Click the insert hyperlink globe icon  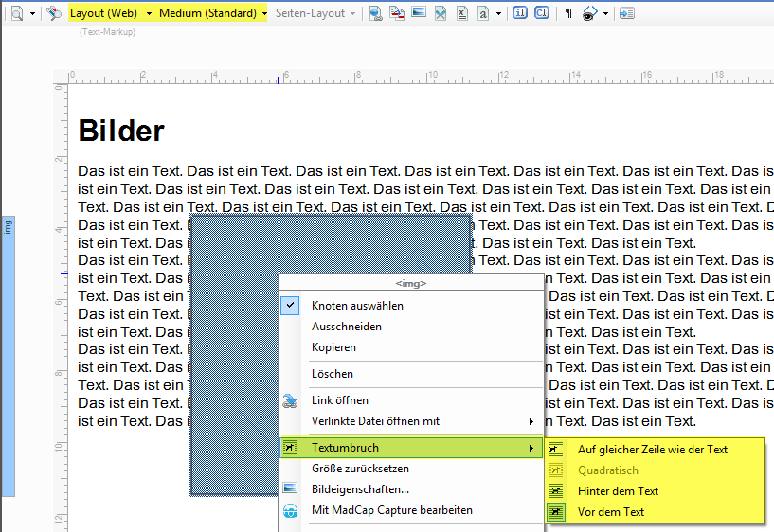(375, 13)
